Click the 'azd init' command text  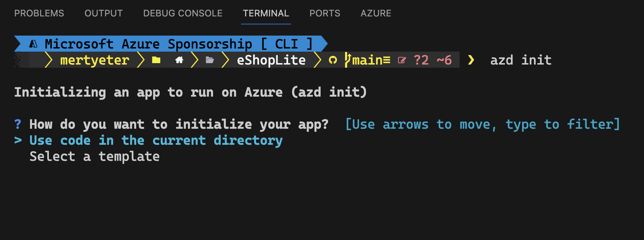521,60
